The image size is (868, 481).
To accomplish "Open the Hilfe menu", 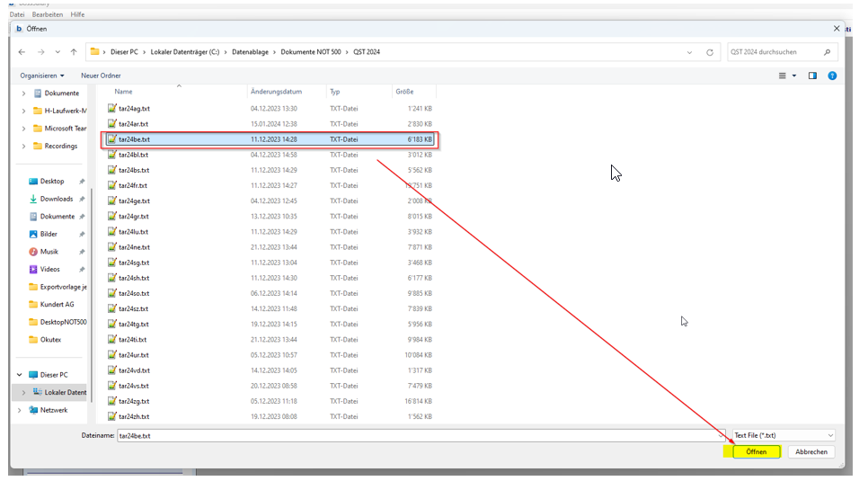I will [x=77, y=15].
